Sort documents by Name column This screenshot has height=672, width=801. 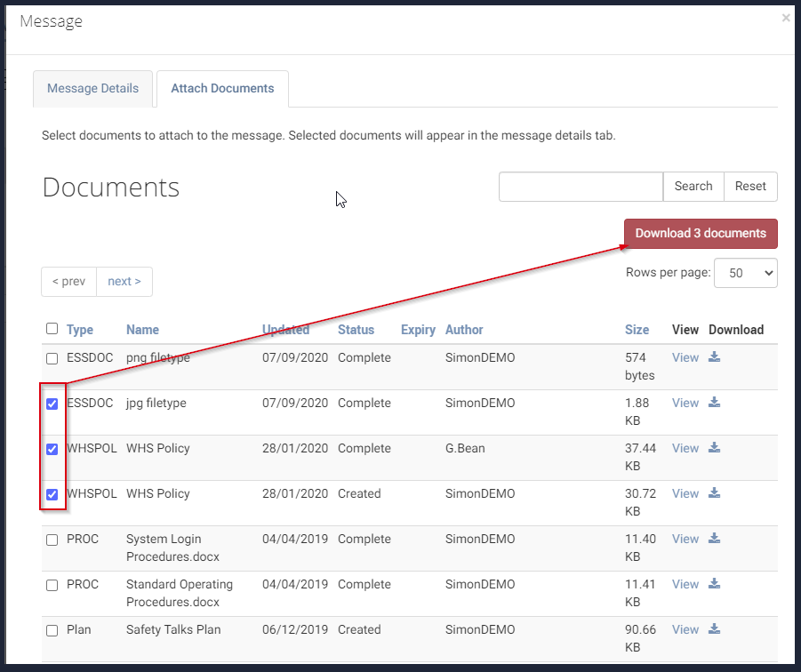(142, 330)
